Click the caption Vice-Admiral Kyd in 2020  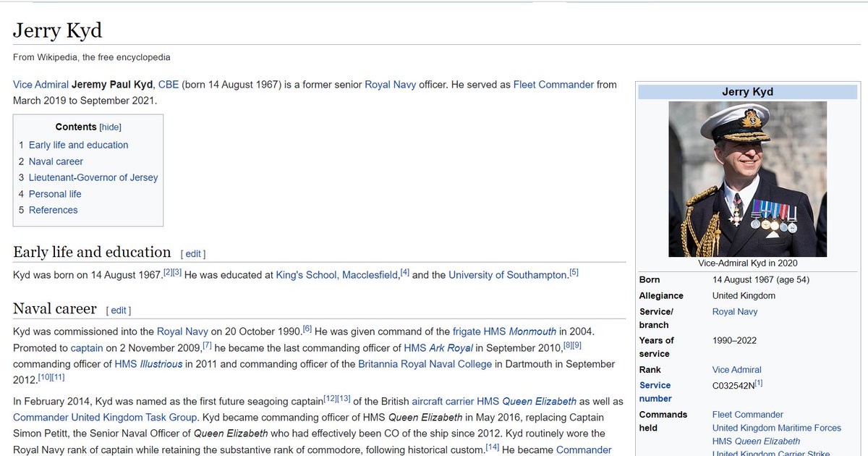click(x=748, y=263)
